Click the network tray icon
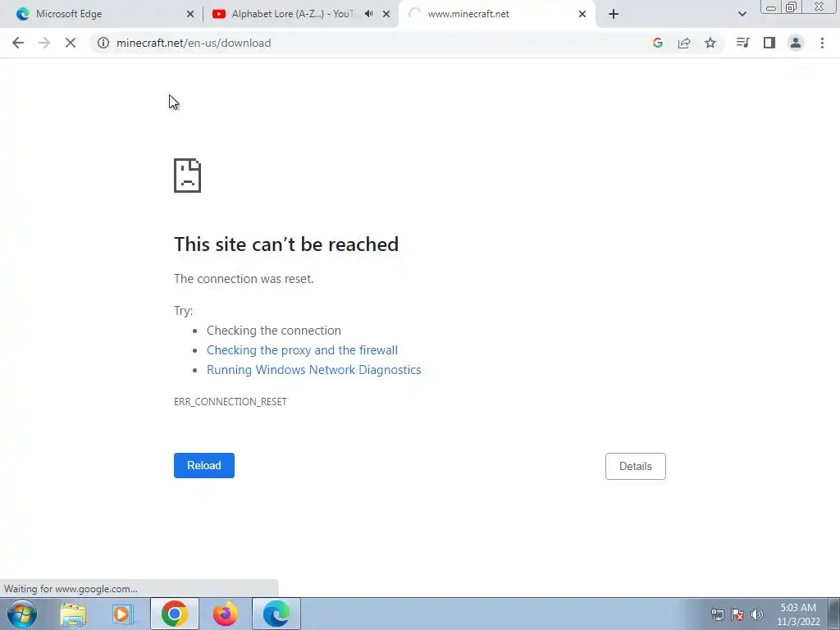Image resolution: width=840 pixels, height=630 pixels. tap(717, 614)
